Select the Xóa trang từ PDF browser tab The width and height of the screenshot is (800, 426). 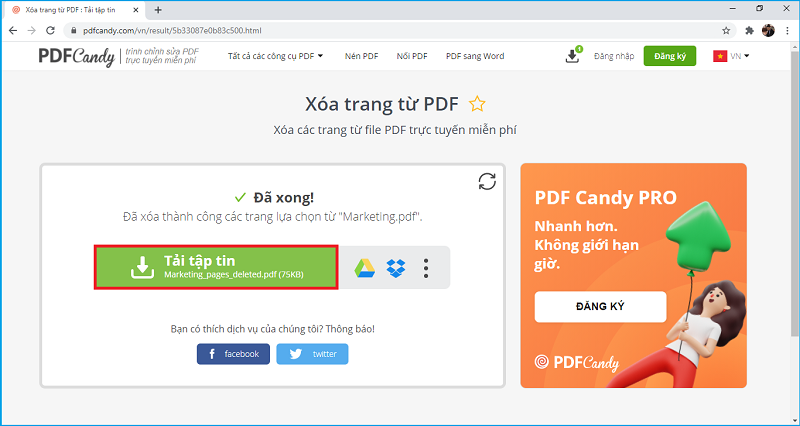(x=76, y=10)
